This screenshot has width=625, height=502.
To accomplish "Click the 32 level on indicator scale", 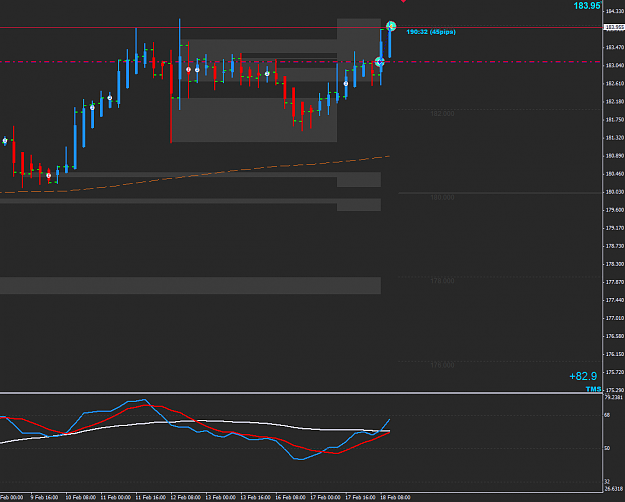I will point(607,482).
